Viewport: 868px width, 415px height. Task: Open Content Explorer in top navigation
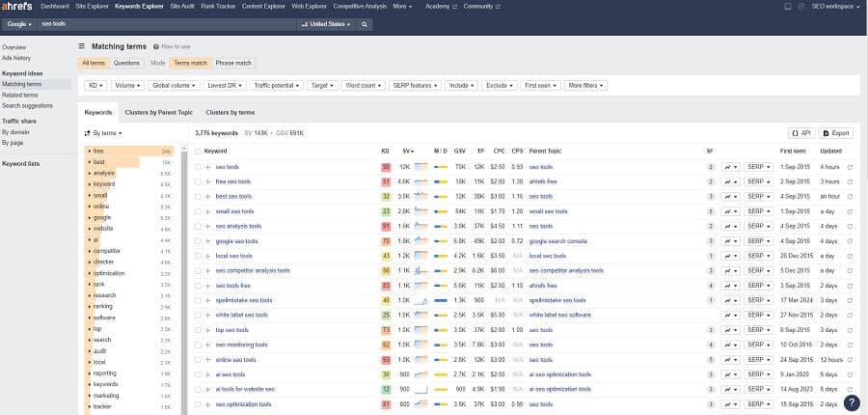[x=263, y=7]
